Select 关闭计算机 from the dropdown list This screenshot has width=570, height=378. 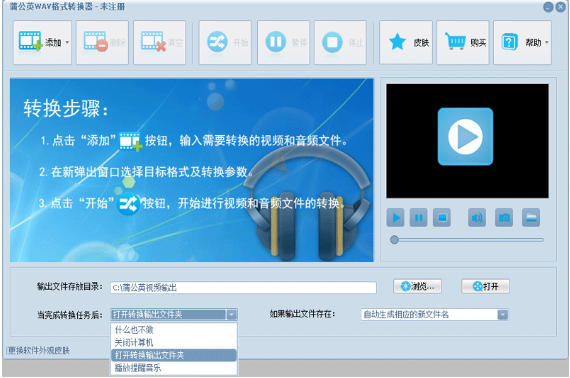click(x=174, y=342)
